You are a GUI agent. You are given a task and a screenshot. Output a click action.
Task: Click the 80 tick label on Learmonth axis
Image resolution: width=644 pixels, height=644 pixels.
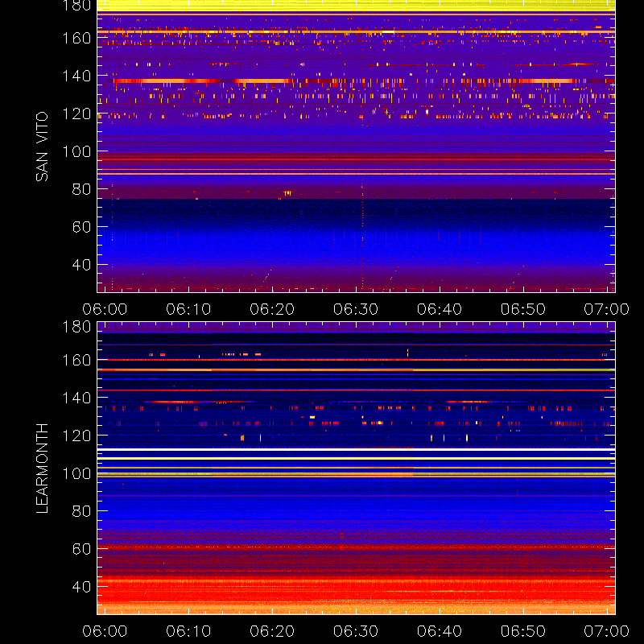tap(81, 511)
